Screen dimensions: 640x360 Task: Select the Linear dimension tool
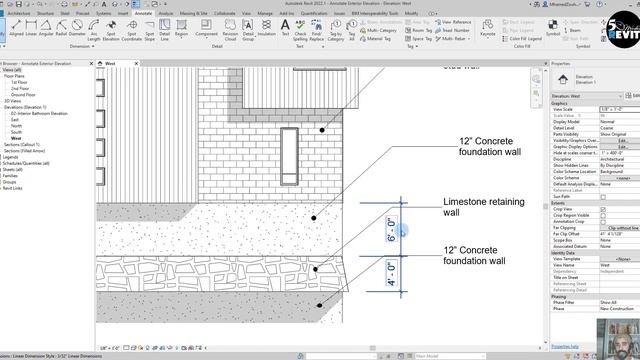(31, 29)
